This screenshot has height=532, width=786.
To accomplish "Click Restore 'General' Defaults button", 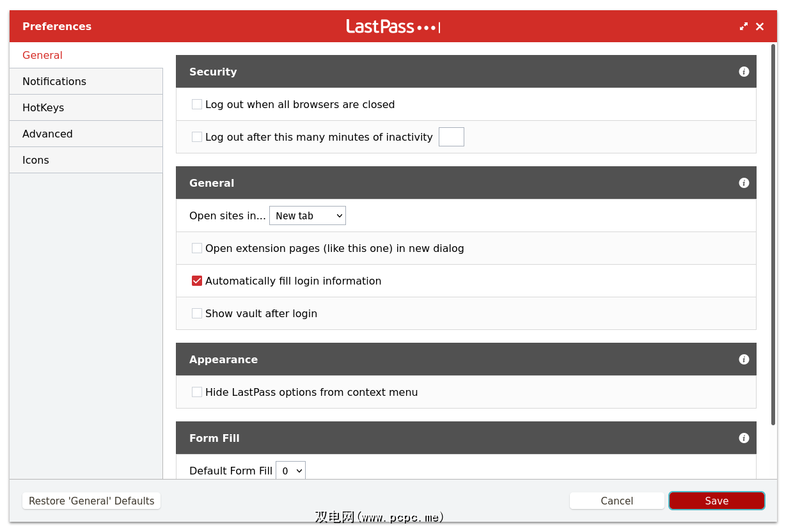I will (x=91, y=501).
